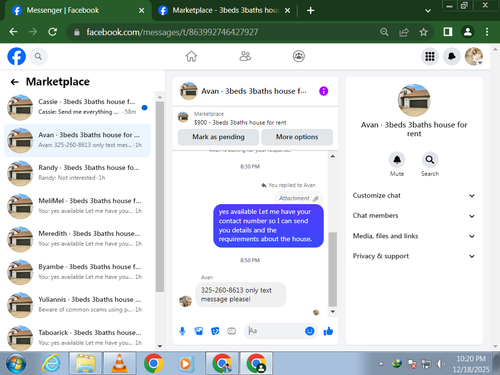Record a voice clip microphone icon
Screen dimensions: 500x375
click(x=182, y=331)
